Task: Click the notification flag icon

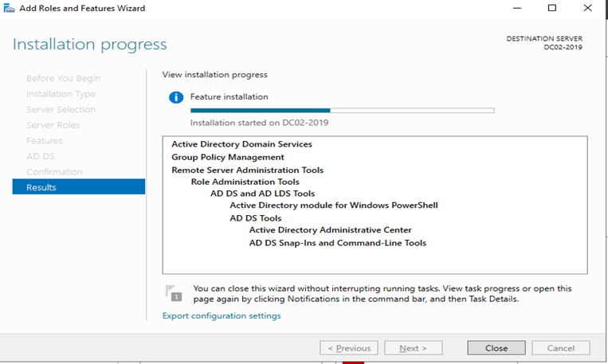Action: pyautogui.click(x=172, y=293)
